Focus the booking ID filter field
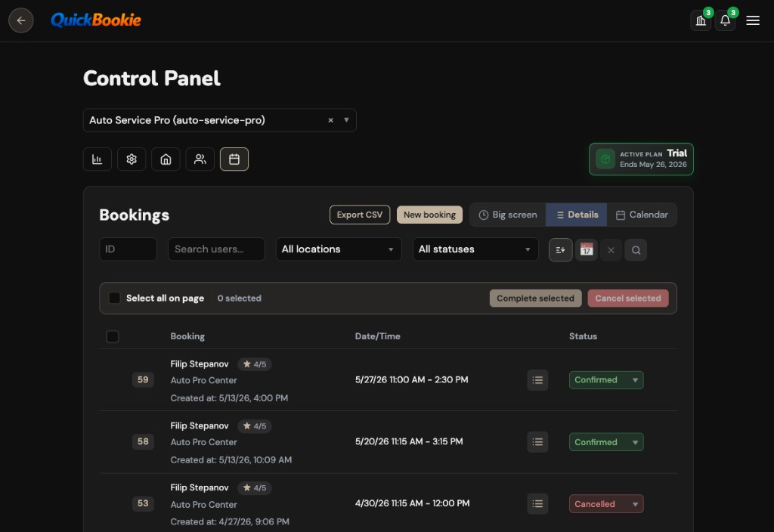This screenshot has width=774, height=532. click(128, 249)
